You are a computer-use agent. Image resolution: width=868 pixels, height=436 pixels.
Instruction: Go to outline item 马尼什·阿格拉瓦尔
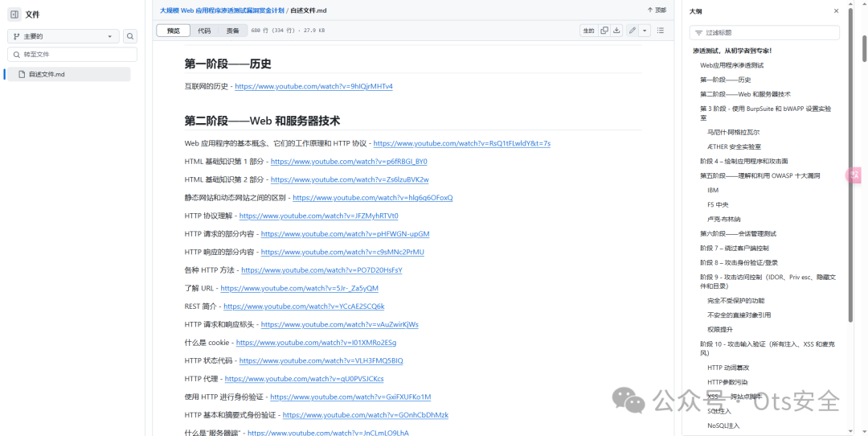click(x=733, y=133)
